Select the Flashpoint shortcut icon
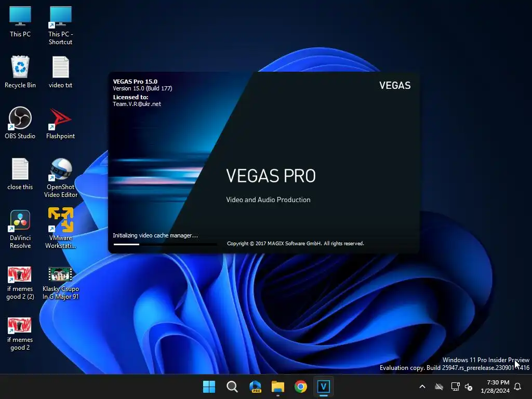Screen dimensions: 532x399 (x=60, y=123)
